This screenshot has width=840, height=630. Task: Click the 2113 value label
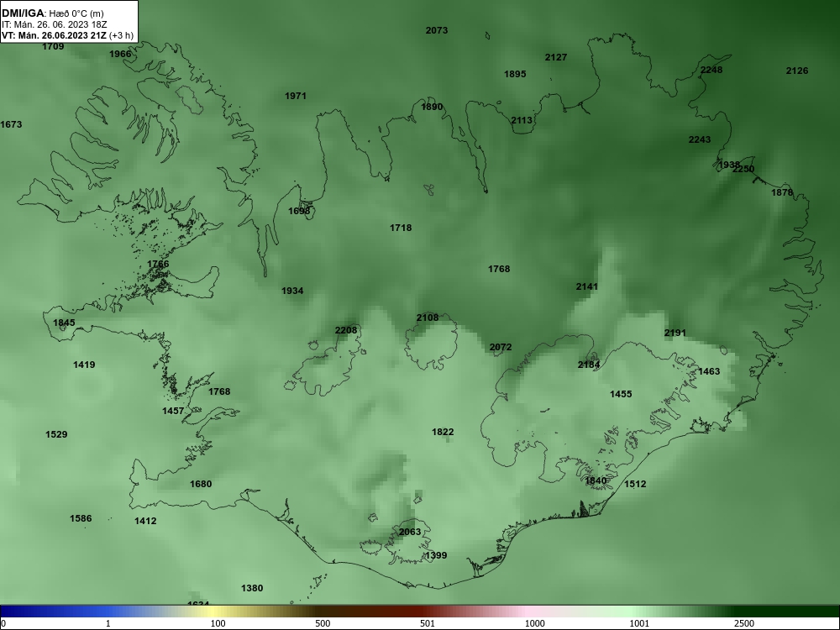pos(522,120)
